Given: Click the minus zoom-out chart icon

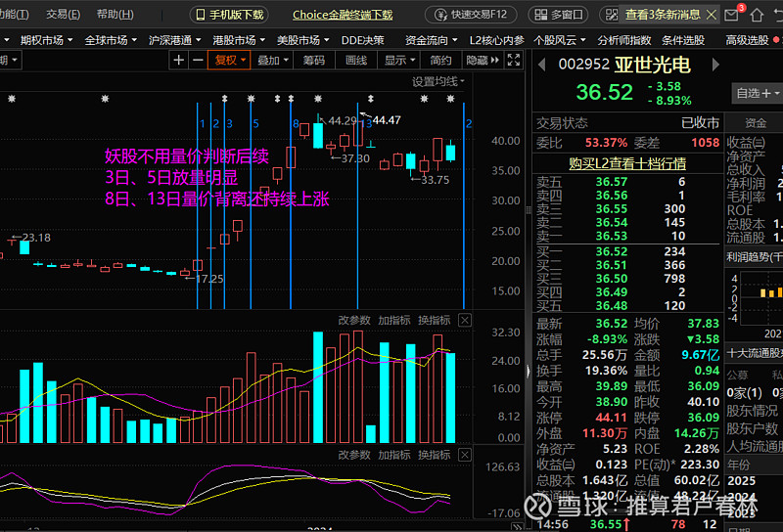Looking at the screenshot, I should pos(198,60).
